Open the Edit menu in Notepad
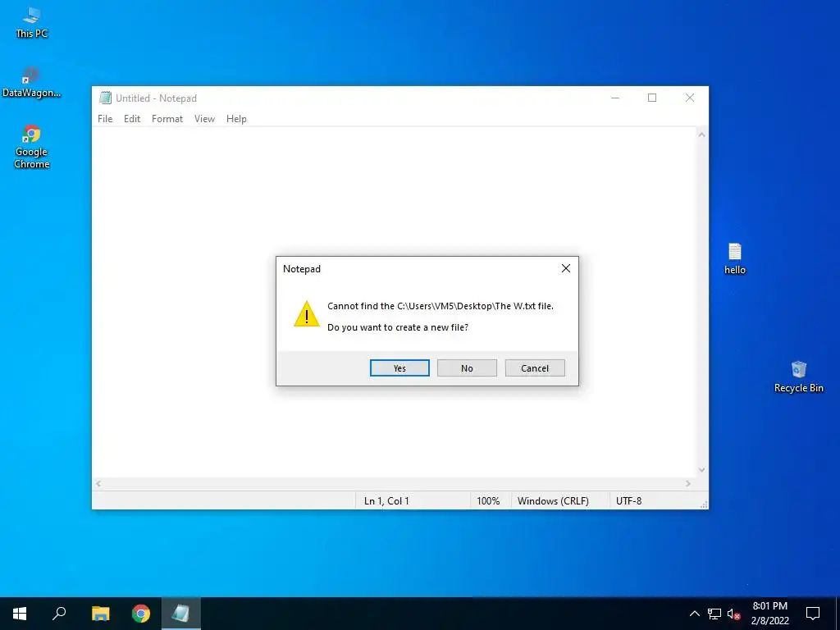The height and width of the screenshot is (630, 840). [132, 119]
